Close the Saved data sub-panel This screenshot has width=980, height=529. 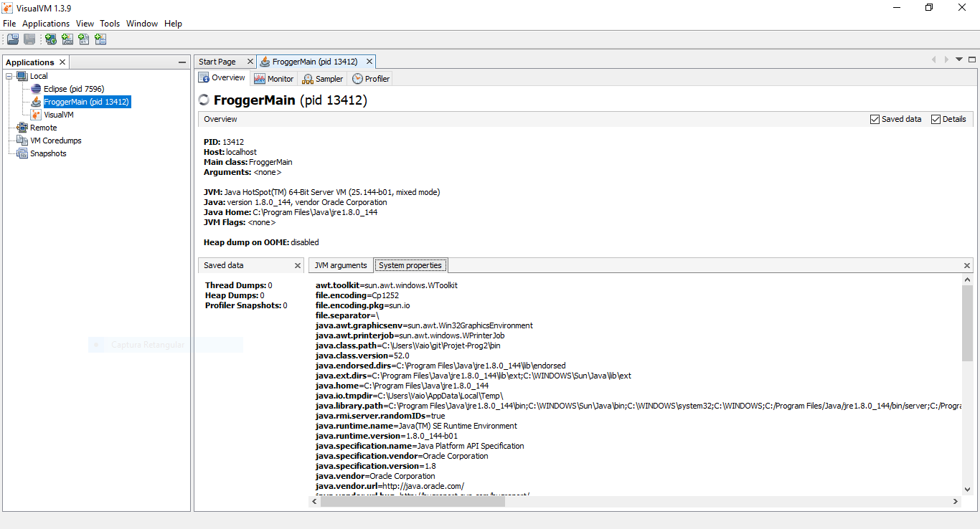coord(298,265)
